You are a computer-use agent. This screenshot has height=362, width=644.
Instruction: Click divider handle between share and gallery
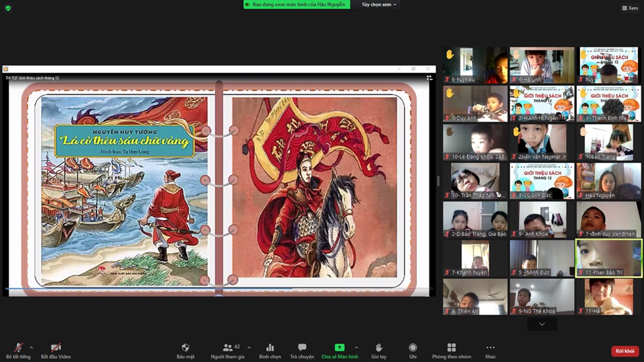click(438, 181)
